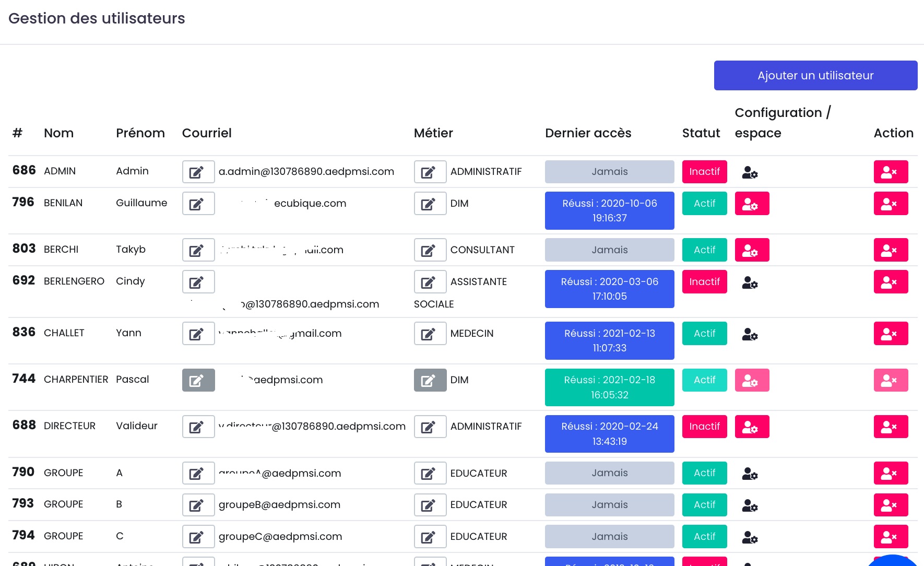This screenshot has height=566, width=924.
Task: Toggle Actif status of BERCHI Takyb
Action: [704, 250]
